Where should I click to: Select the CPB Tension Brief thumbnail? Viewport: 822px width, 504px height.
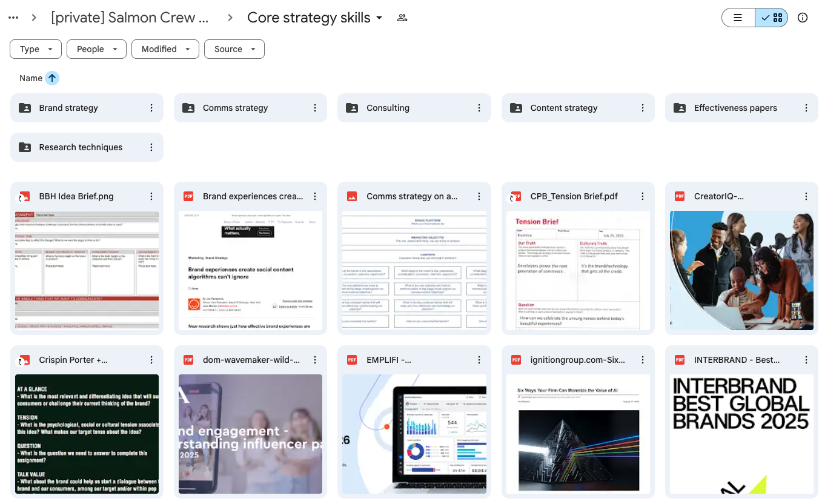coord(578,270)
